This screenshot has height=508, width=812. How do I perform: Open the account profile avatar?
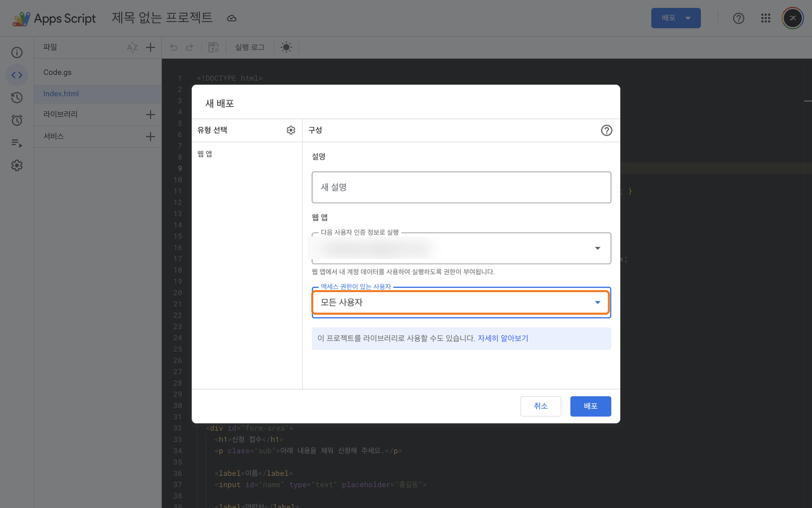click(793, 18)
